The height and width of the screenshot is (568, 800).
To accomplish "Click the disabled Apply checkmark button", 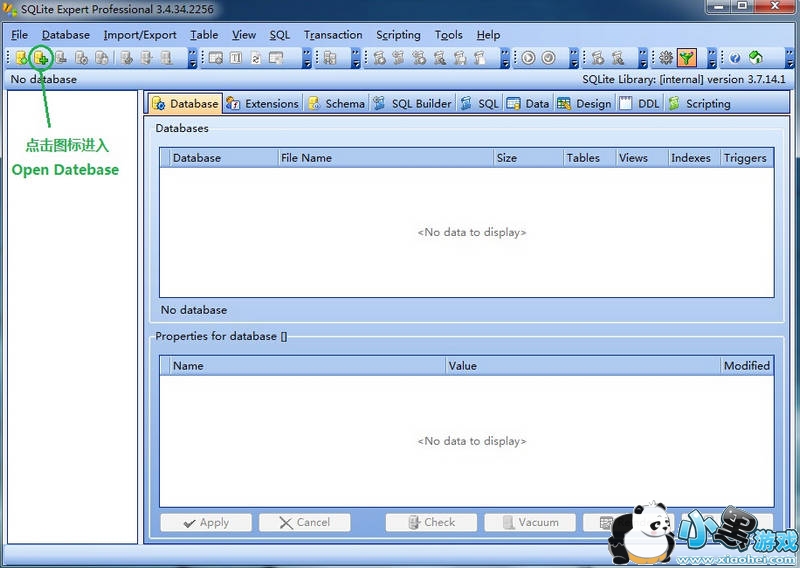I will point(205,522).
